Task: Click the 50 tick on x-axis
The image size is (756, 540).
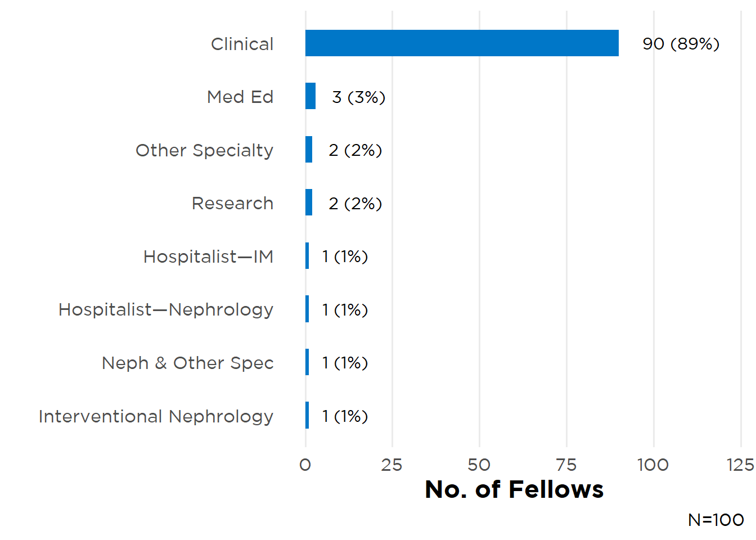Action: (x=479, y=465)
